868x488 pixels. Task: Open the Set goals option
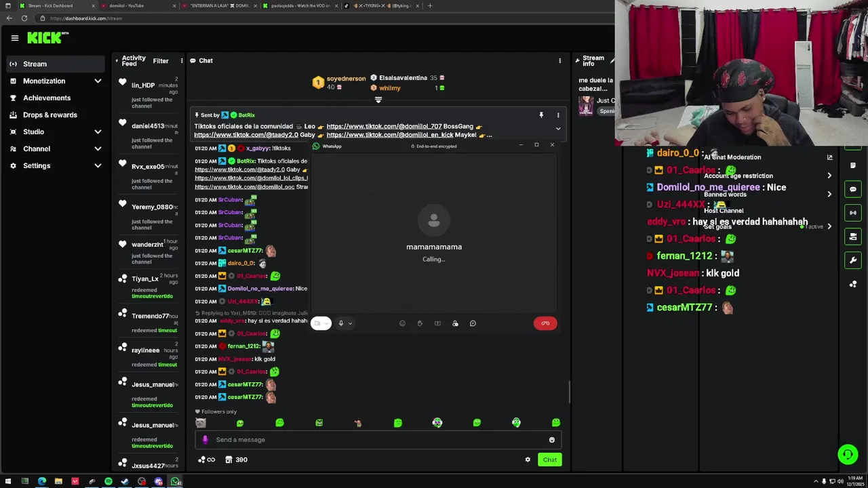[x=768, y=227]
